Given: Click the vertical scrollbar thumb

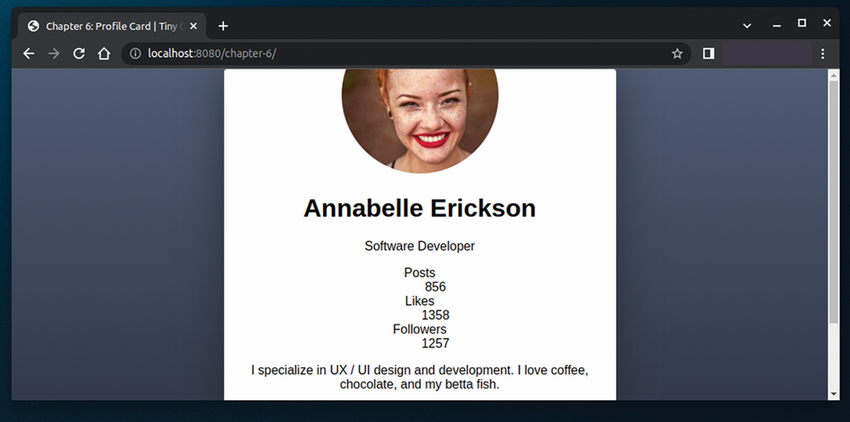Looking at the screenshot, I should pyautogui.click(x=834, y=202).
